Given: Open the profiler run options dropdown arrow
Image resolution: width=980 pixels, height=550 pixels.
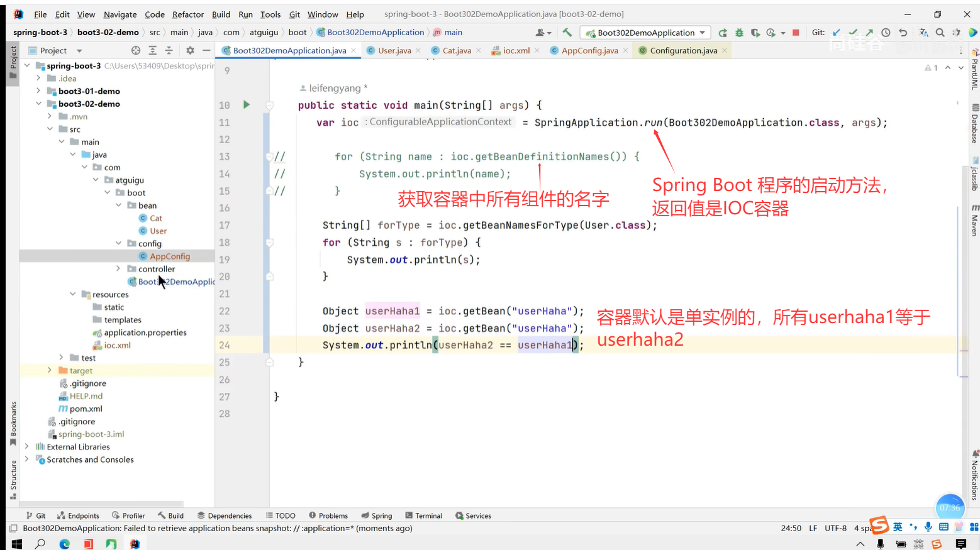Looking at the screenshot, I should coord(782,33).
